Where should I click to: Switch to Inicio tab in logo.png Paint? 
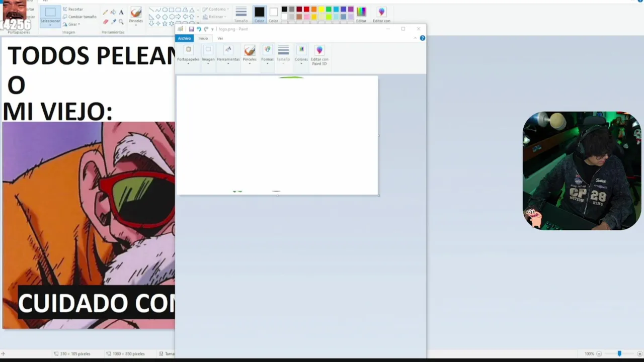pyautogui.click(x=203, y=38)
